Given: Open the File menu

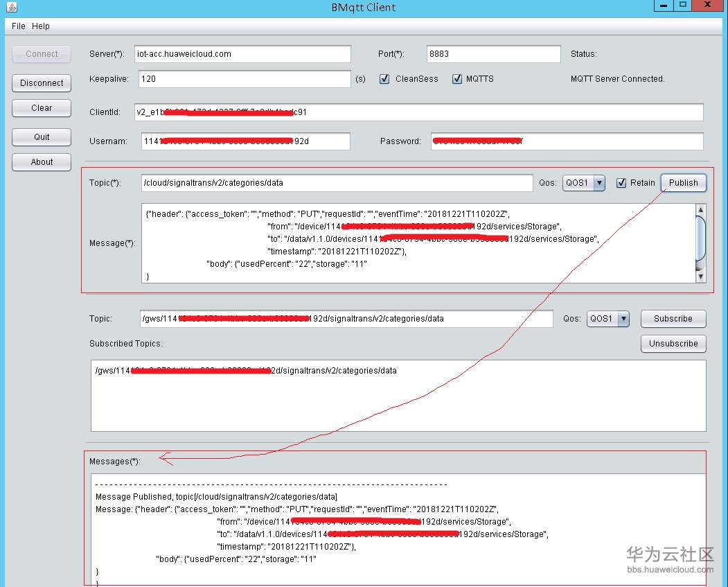Looking at the screenshot, I should click(x=19, y=26).
